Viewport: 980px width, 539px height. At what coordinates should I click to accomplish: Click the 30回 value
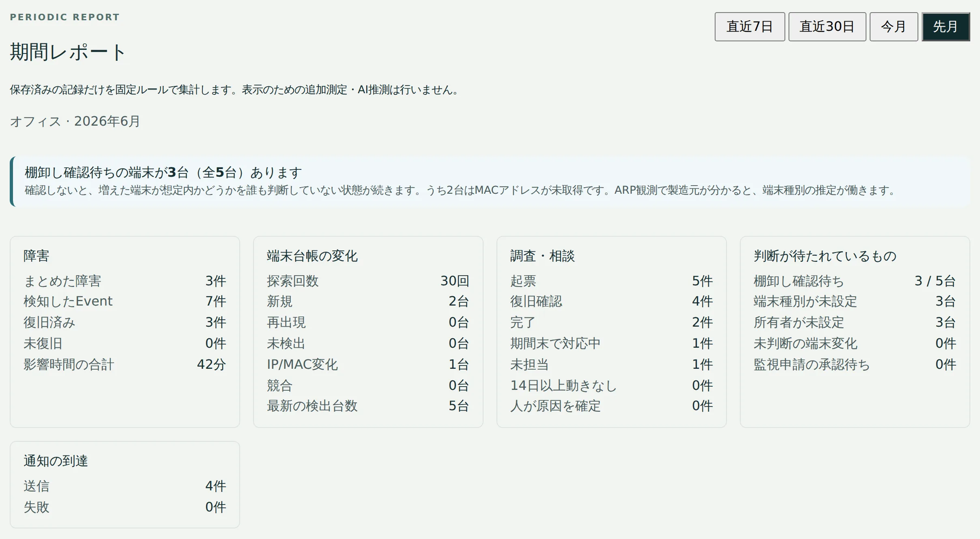pos(455,281)
